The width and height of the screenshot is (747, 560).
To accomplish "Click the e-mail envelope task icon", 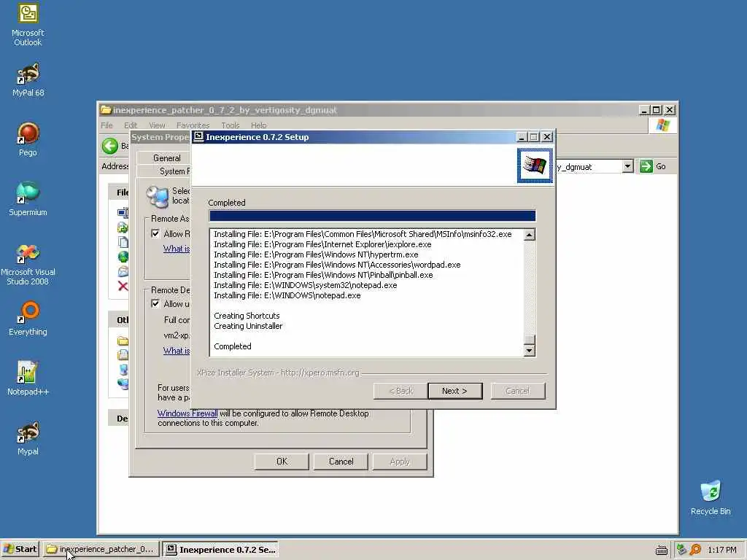I will click(x=123, y=271).
